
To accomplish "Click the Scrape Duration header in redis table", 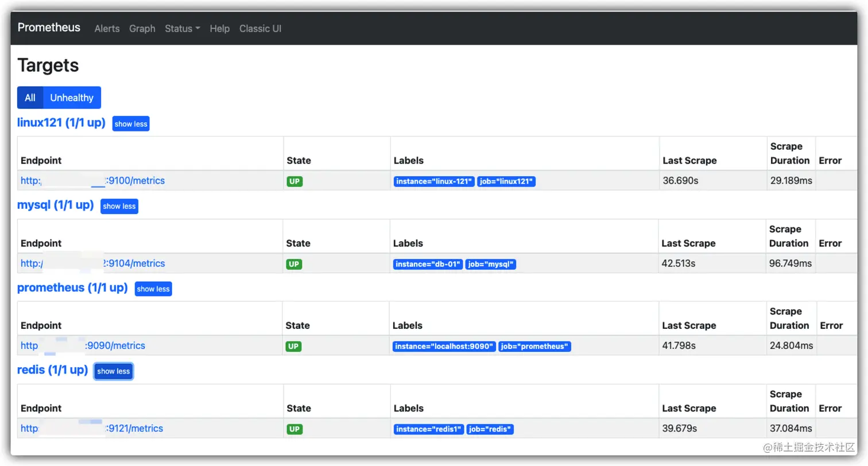I will click(790, 401).
